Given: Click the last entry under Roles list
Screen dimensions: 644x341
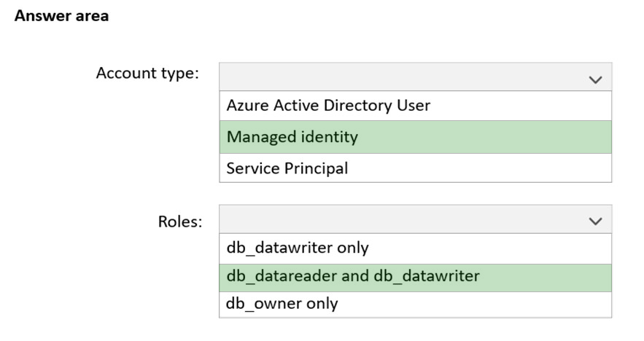Looking at the screenshot, I should pos(415,305).
